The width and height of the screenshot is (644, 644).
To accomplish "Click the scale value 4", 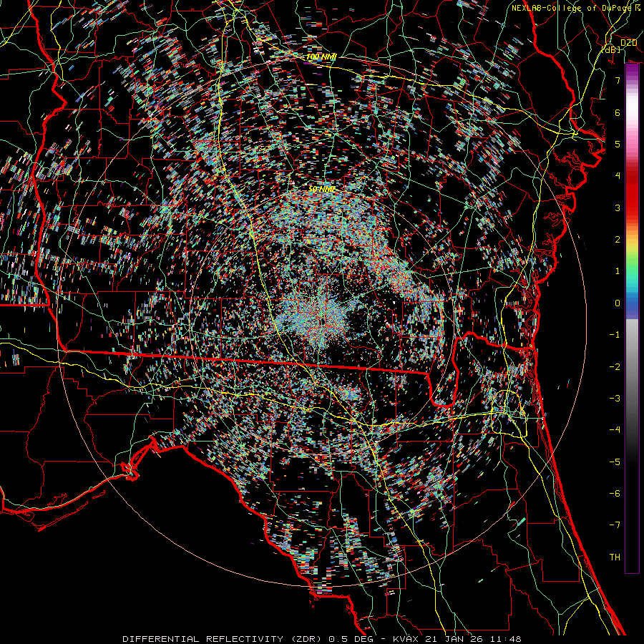I will 618,176.
